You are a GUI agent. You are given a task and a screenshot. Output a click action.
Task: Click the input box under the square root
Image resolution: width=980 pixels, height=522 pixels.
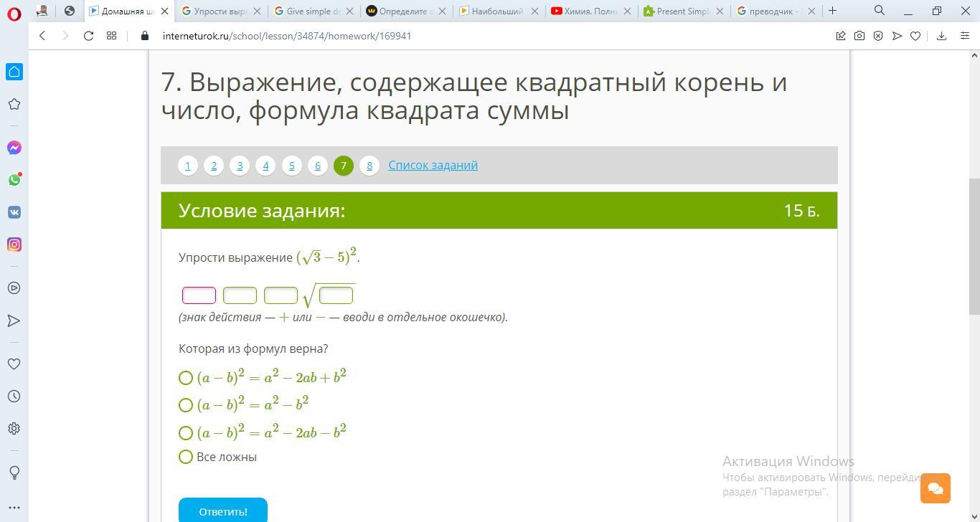coord(336,295)
